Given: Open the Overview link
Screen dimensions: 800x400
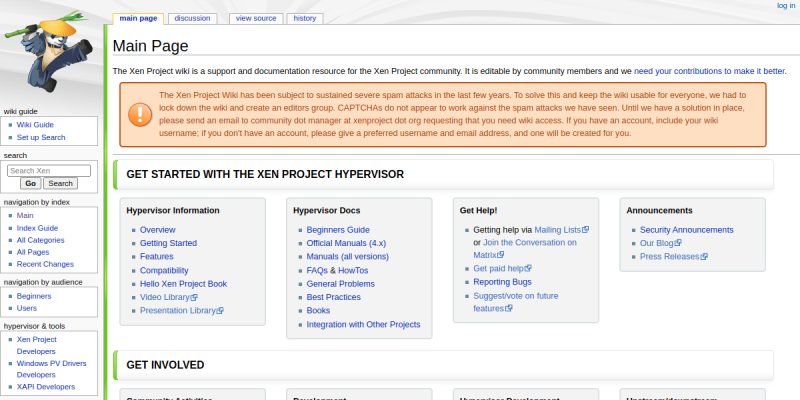Looking at the screenshot, I should [x=158, y=230].
